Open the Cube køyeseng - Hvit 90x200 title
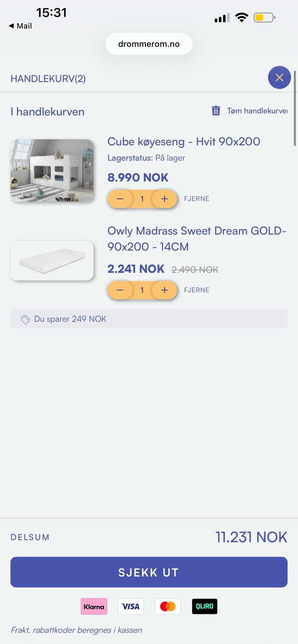 point(184,142)
